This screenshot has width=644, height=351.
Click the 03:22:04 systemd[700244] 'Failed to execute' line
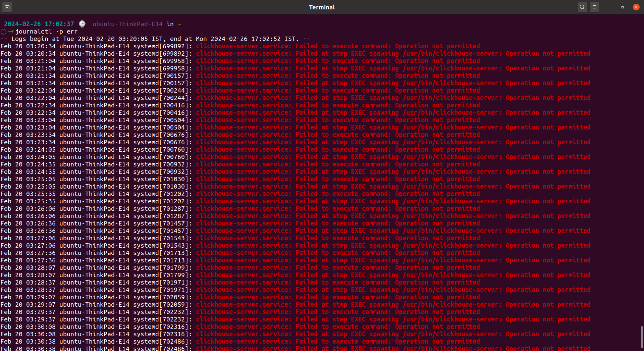pyautogui.click(x=240, y=91)
